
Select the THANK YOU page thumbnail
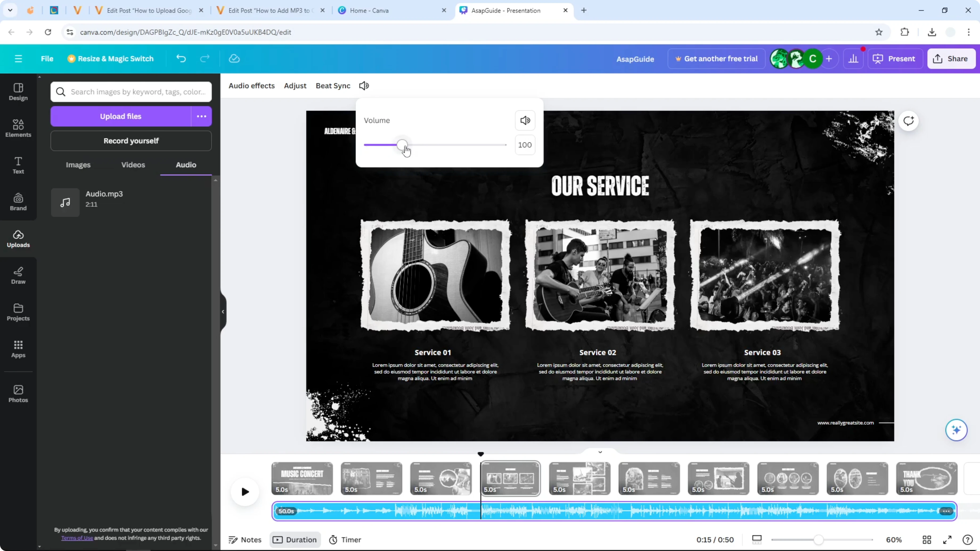(x=926, y=478)
